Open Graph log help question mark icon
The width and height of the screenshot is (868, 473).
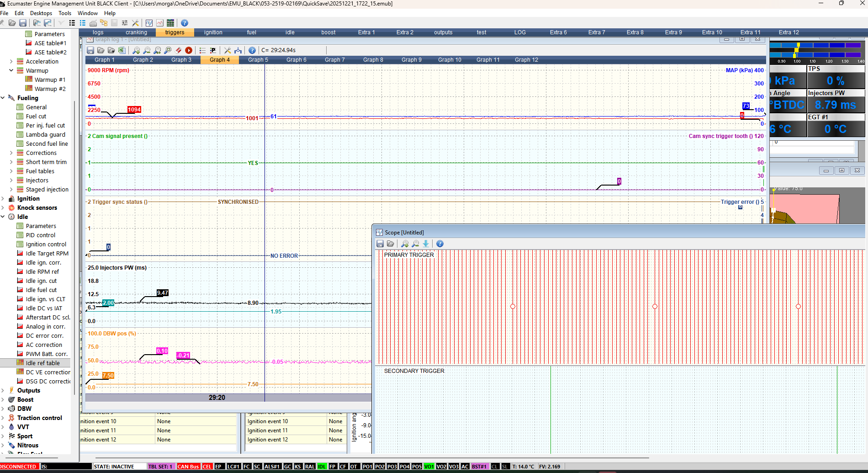(252, 50)
